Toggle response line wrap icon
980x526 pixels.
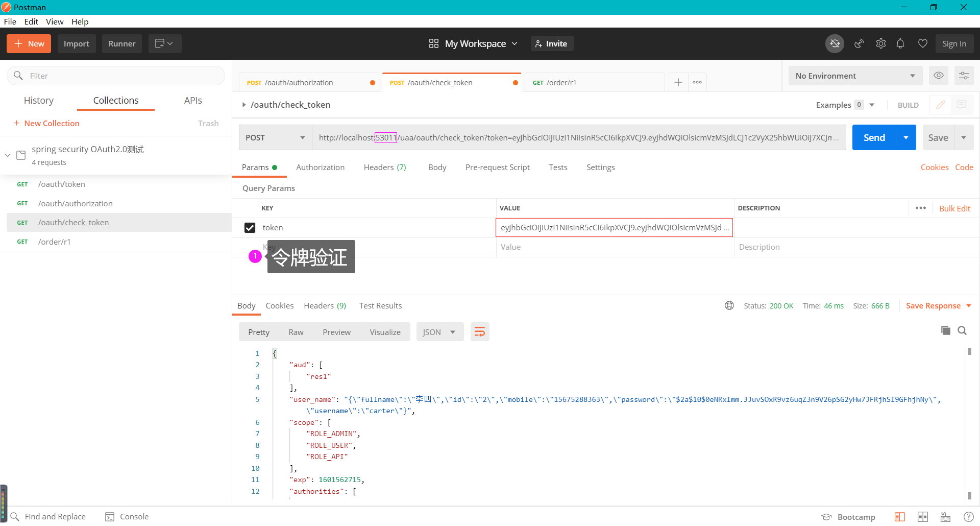pyautogui.click(x=480, y=332)
